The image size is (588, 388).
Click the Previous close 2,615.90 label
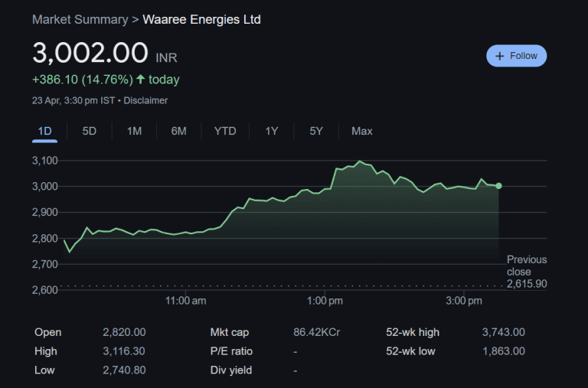[x=527, y=272]
